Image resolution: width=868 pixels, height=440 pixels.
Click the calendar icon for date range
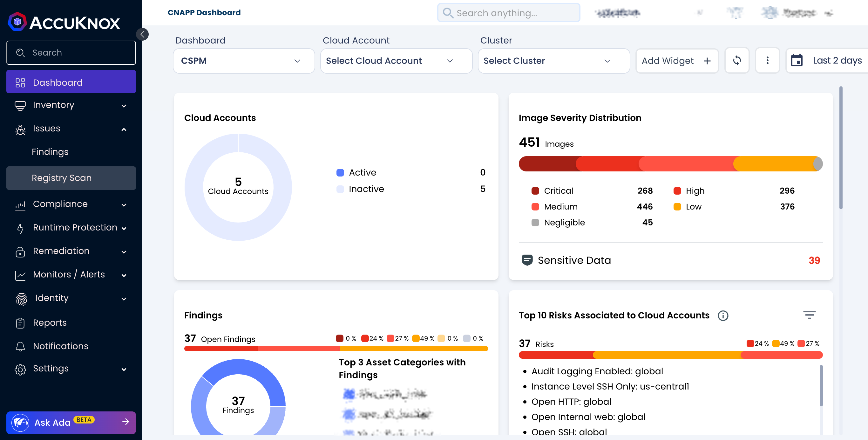pyautogui.click(x=797, y=61)
